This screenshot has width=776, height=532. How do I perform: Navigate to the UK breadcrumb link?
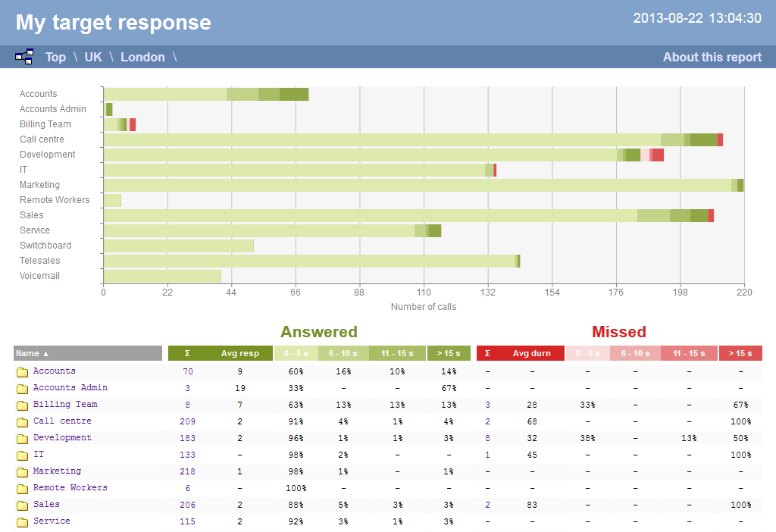point(92,56)
